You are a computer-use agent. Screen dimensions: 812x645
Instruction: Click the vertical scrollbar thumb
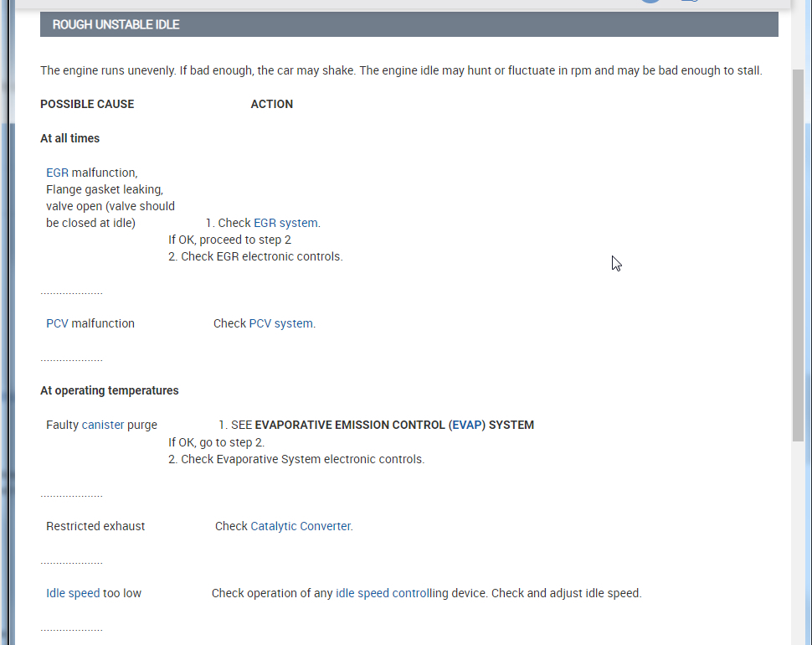(x=798, y=251)
